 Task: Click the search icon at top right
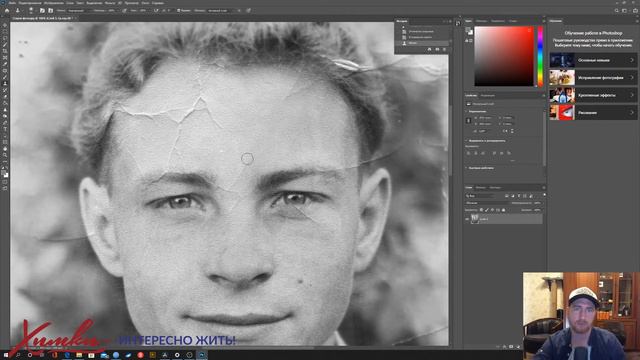coord(617,11)
